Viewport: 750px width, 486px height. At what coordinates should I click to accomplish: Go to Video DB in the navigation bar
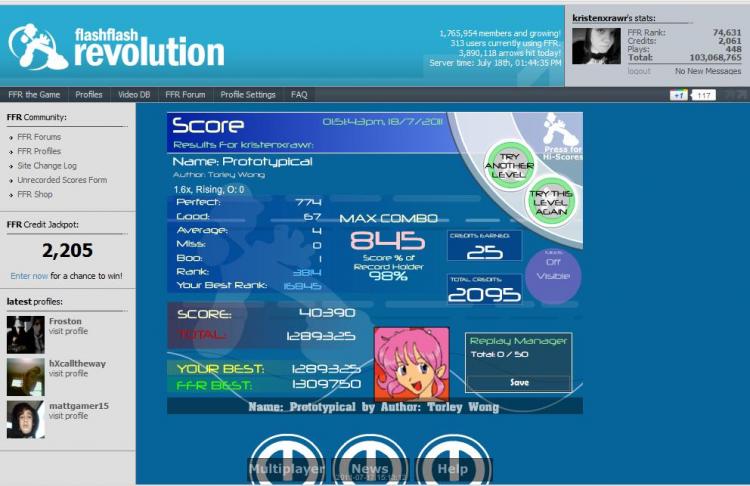[x=134, y=95]
